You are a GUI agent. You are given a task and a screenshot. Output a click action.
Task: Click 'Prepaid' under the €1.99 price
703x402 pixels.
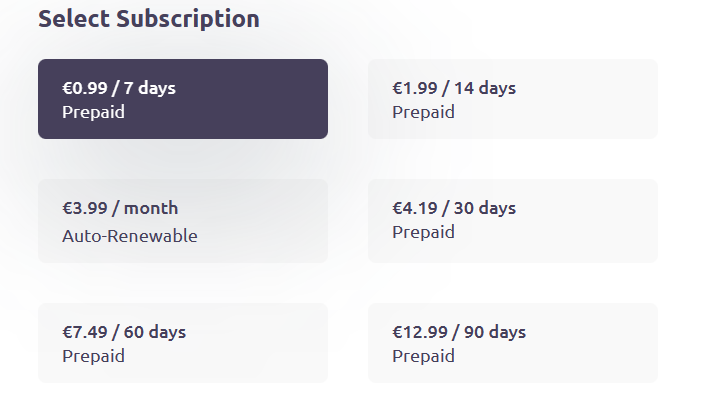click(423, 112)
